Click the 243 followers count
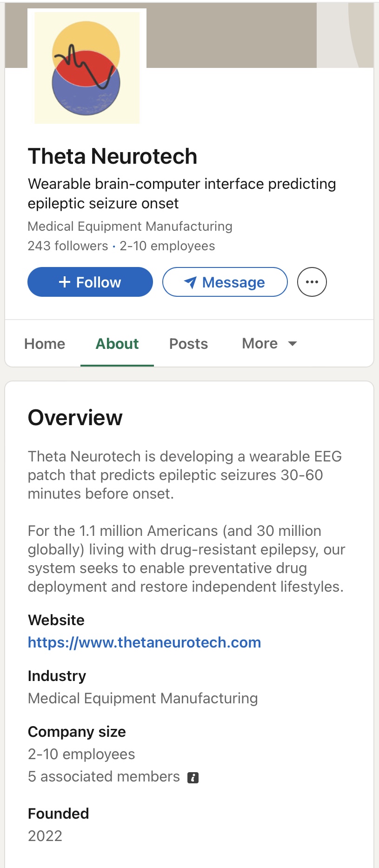Image resolution: width=379 pixels, height=868 pixels. [x=68, y=246]
